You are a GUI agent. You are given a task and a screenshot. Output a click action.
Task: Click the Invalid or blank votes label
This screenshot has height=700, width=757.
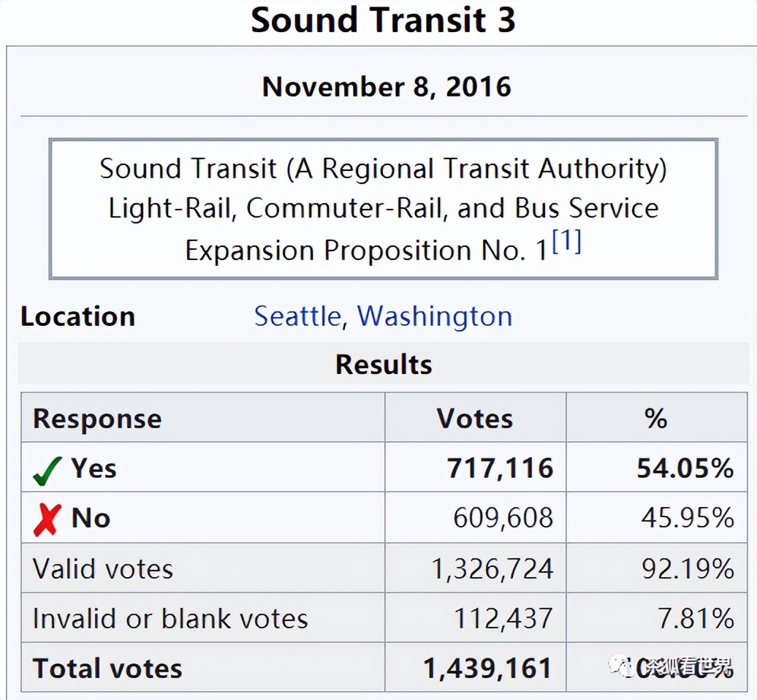(170, 619)
